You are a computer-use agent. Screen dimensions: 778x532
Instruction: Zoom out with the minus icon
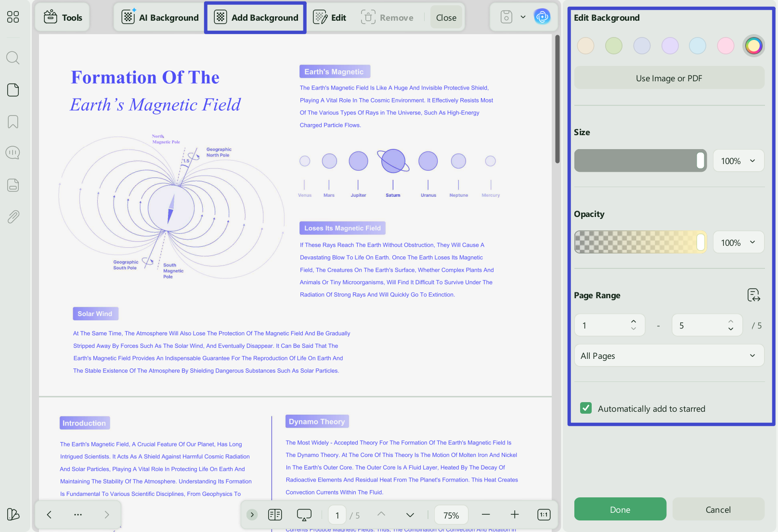point(486,515)
